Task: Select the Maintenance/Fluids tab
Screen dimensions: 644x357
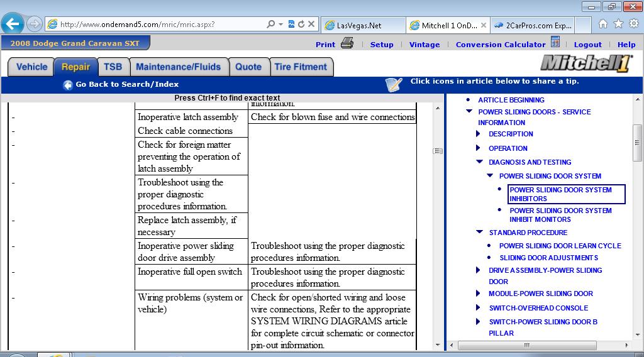Action: click(x=178, y=67)
